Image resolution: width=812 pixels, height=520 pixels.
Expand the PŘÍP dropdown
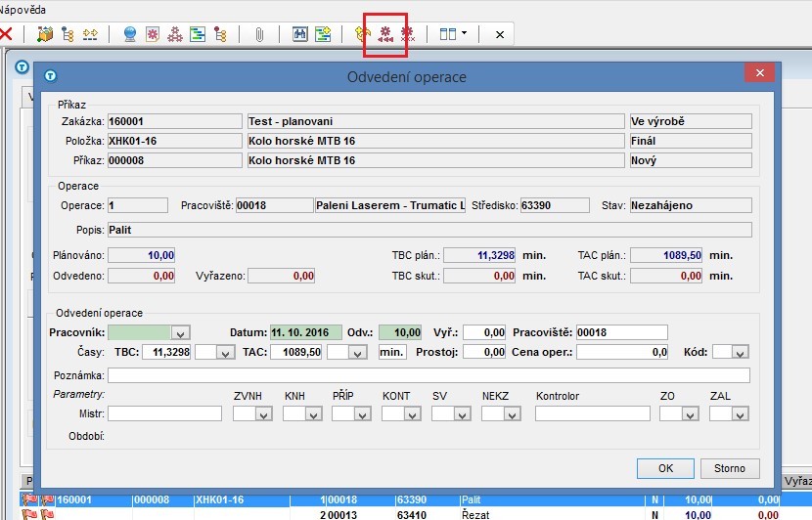pyautogui.click(x=363, y=413)
